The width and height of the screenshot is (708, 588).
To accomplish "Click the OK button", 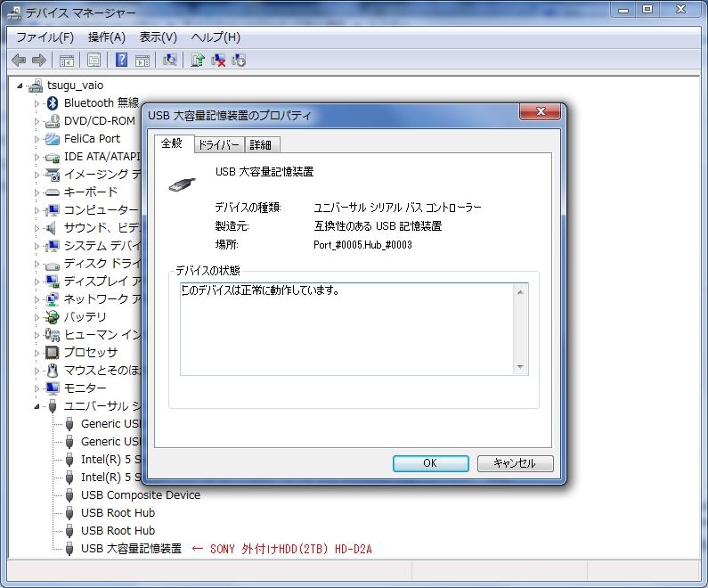I will 430,463.
